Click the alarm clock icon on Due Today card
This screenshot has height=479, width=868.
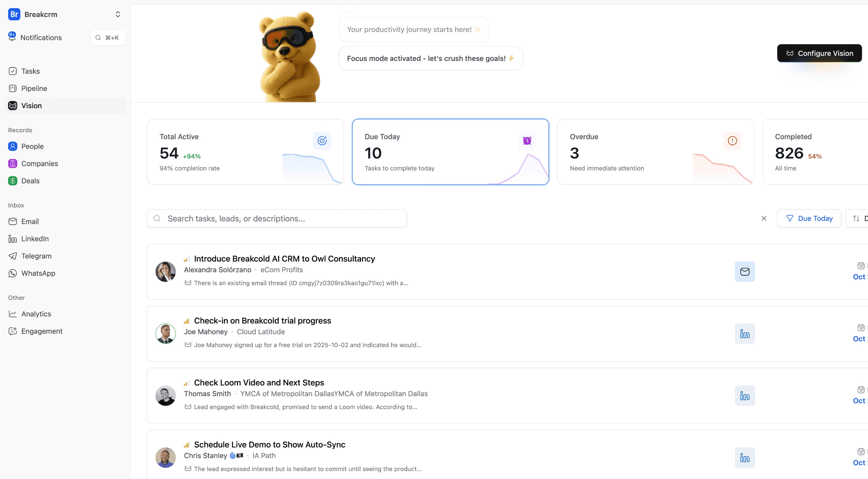[527, 141]
